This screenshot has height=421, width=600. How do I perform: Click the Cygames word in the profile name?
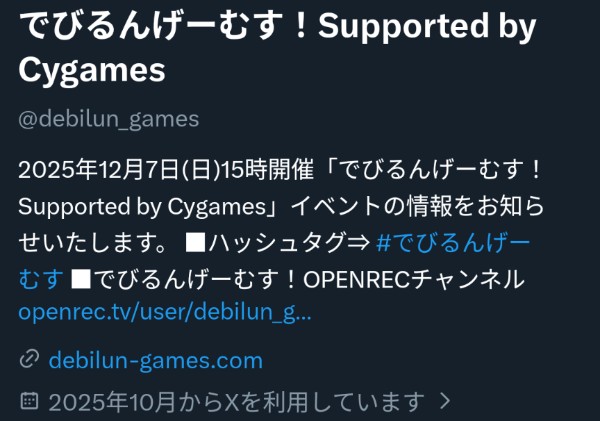92,70
